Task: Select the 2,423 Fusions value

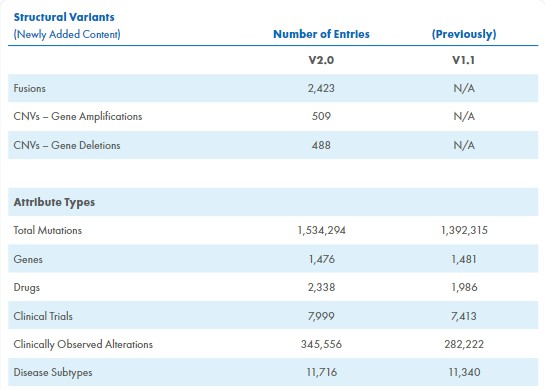Action: coord(321,88)
